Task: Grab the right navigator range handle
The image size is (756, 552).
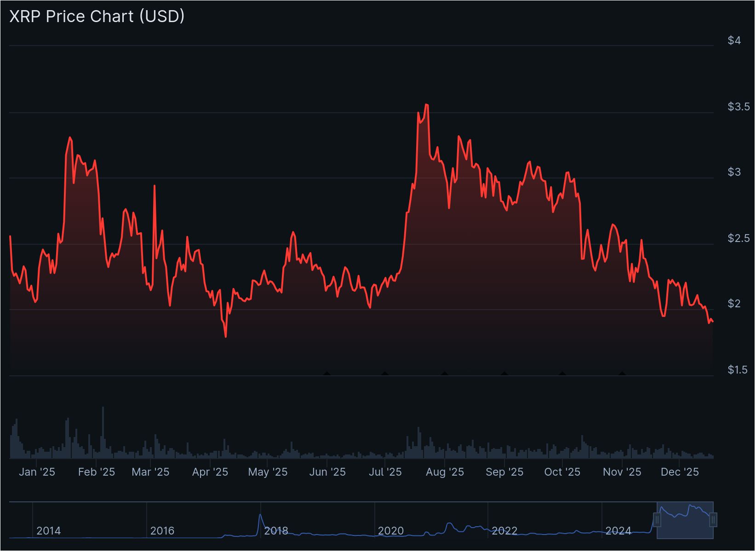Action: (x=714, y=521)
